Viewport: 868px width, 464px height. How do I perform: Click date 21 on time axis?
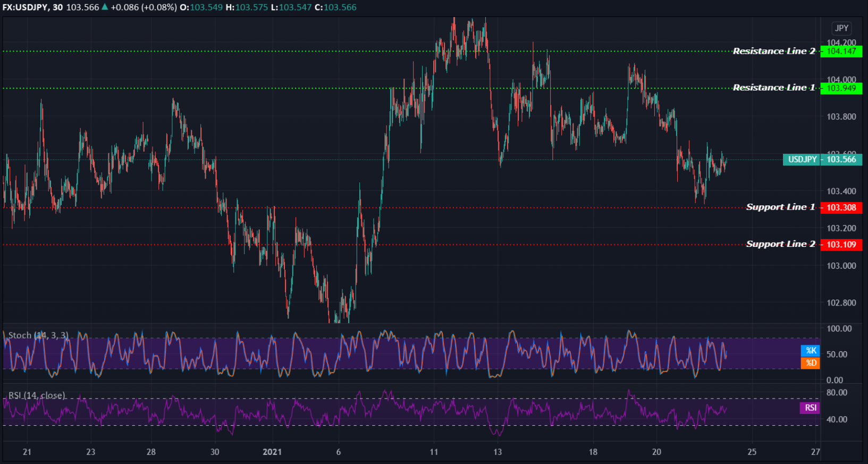click(x=27, y=452)
